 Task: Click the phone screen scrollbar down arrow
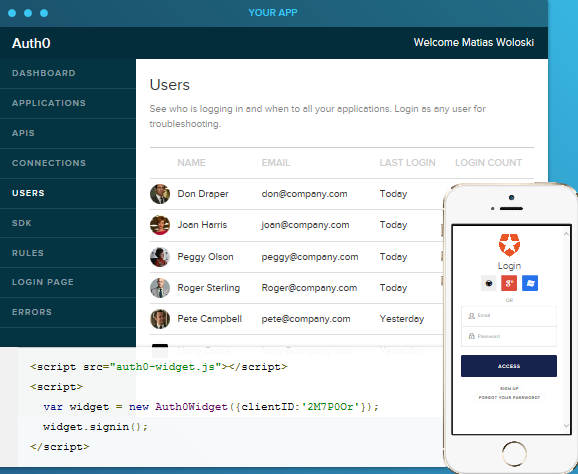(x=566, y=426)
